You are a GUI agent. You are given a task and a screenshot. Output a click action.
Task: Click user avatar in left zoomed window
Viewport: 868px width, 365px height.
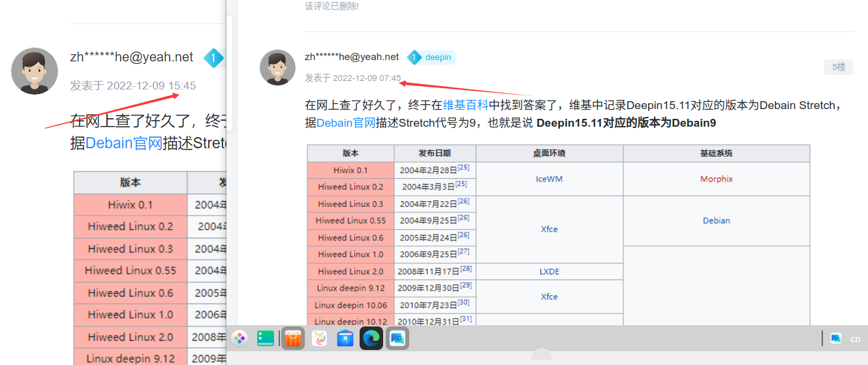(x=35, y=71)
